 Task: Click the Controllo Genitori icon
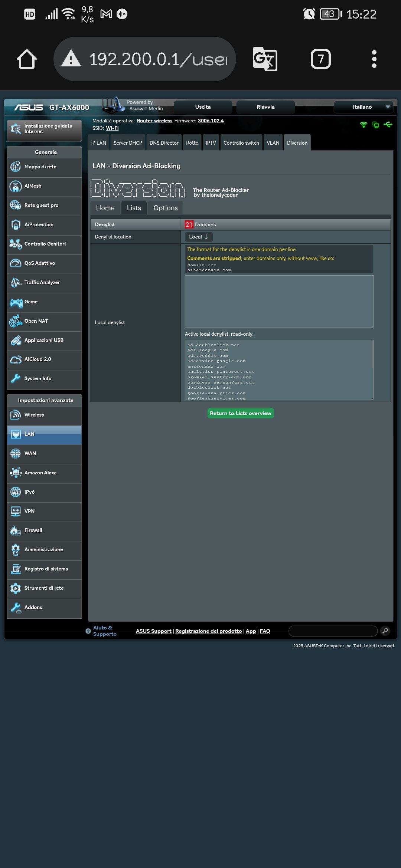point(16,244)
